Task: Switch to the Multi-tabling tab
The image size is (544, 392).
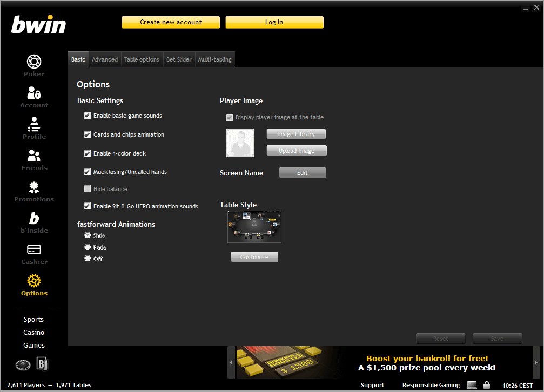Action: click(x=215, y=59)
